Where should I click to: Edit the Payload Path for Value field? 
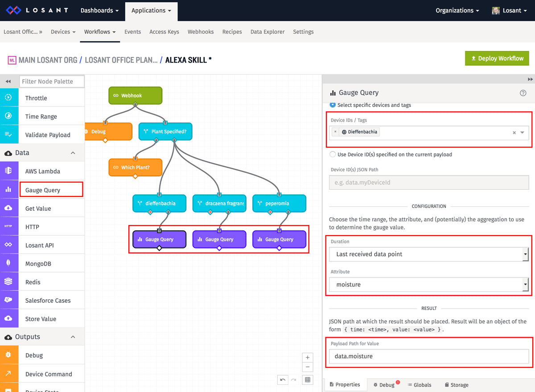coord(429,356)
